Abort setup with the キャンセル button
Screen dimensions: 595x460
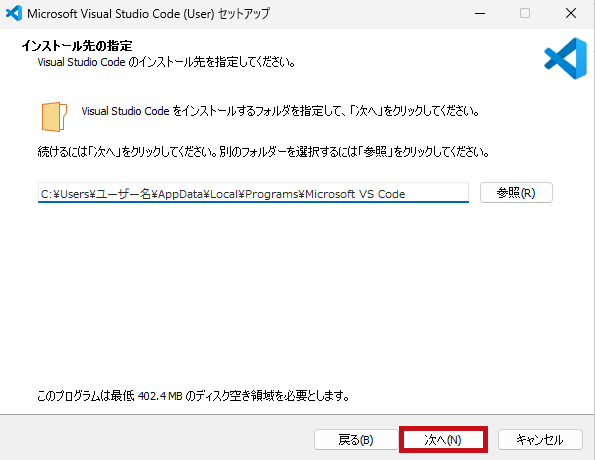point(540,440)
